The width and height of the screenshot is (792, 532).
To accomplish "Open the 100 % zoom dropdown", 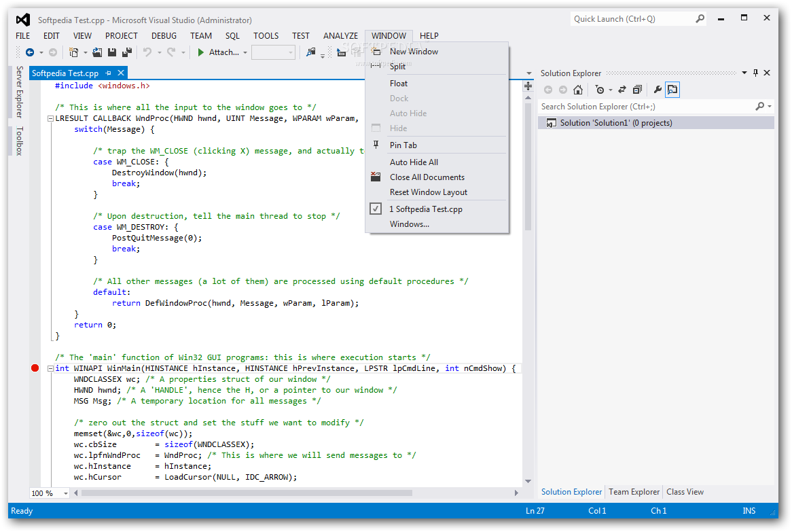I will 66,493.
